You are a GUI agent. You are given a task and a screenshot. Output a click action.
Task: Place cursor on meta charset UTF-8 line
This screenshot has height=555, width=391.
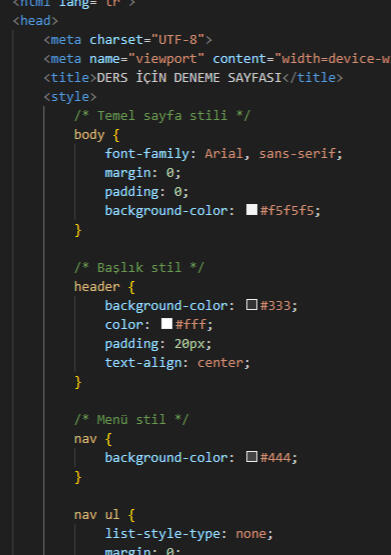point(128,40)
